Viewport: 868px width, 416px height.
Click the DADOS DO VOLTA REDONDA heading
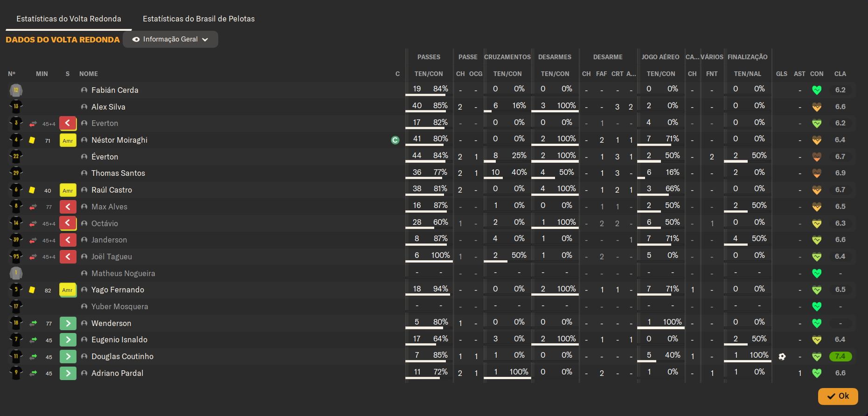(x=62, y=40)
